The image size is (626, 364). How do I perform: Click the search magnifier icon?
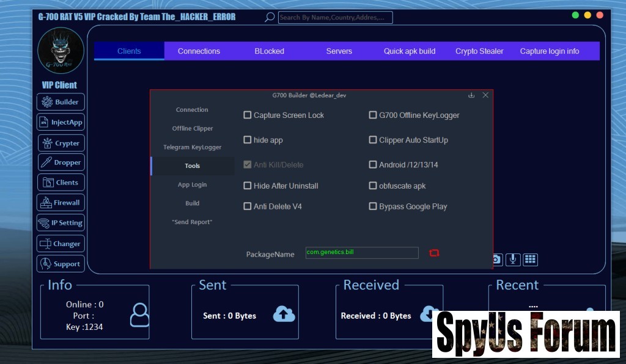point(270,17)
